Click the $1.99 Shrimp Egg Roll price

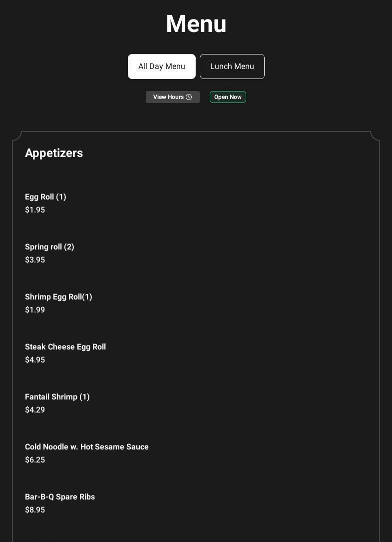click(x=35, y=310)
